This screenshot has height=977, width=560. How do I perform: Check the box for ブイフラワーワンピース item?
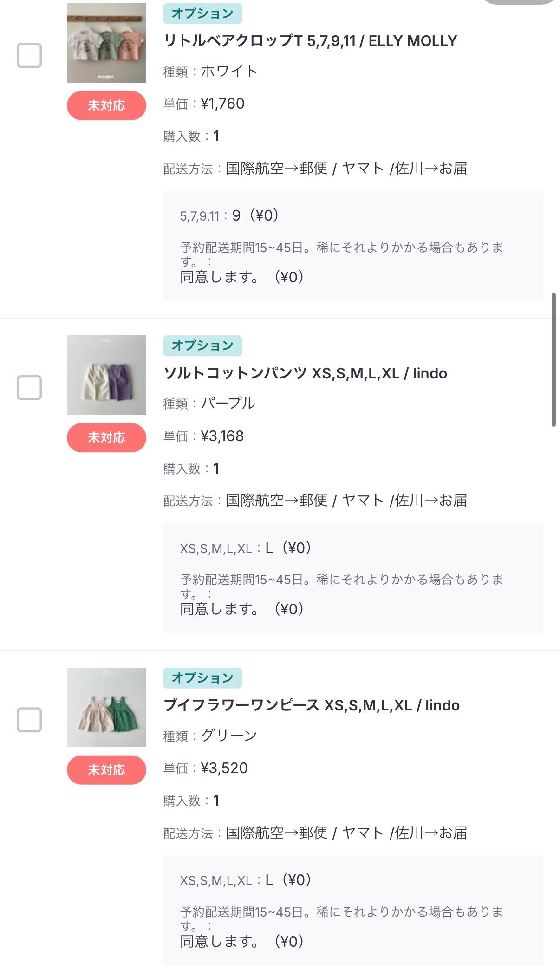click(x=29, y=720)
